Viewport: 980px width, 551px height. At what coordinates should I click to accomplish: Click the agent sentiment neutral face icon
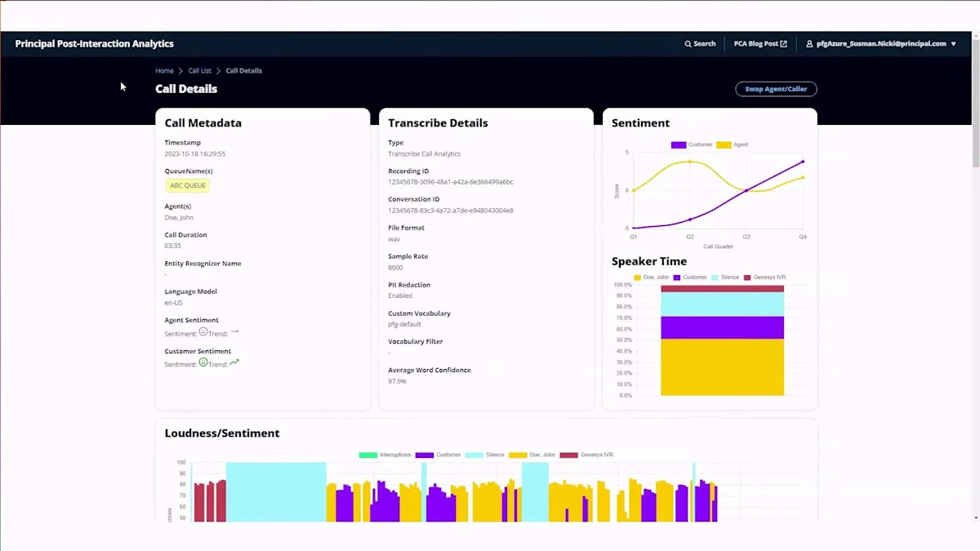(x=203, y=331)
